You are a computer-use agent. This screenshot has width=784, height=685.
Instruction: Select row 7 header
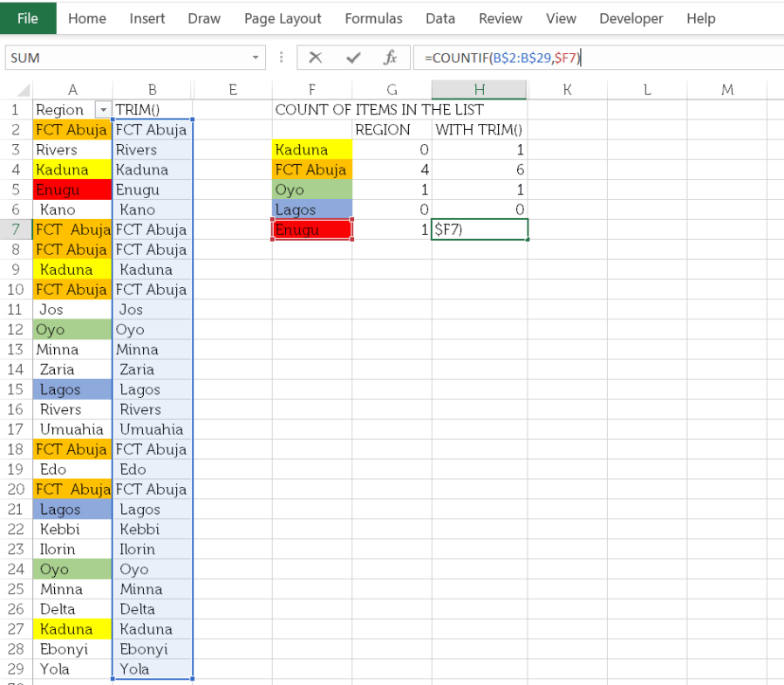[x=16, y=229]
